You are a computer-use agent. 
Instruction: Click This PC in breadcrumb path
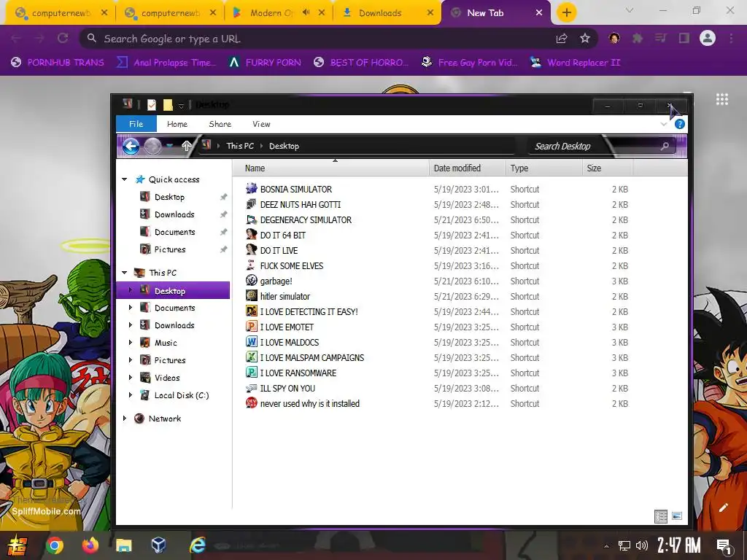239,146
